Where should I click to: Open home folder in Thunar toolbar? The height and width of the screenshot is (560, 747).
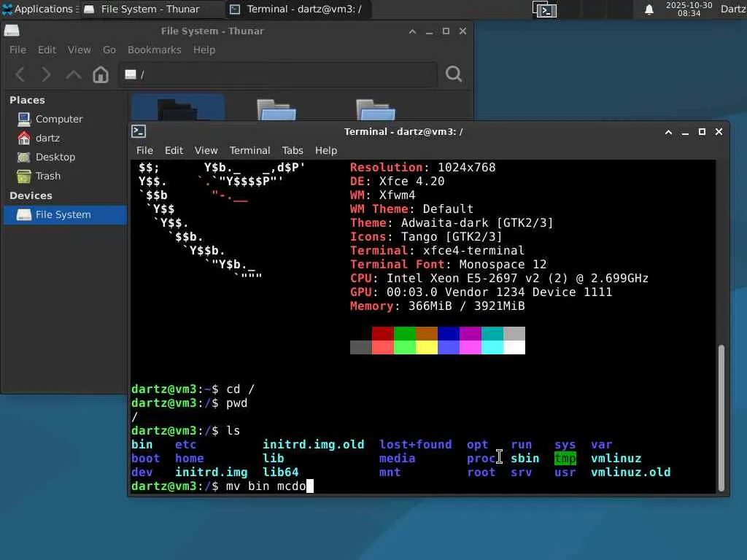click(x=101, y=74)
